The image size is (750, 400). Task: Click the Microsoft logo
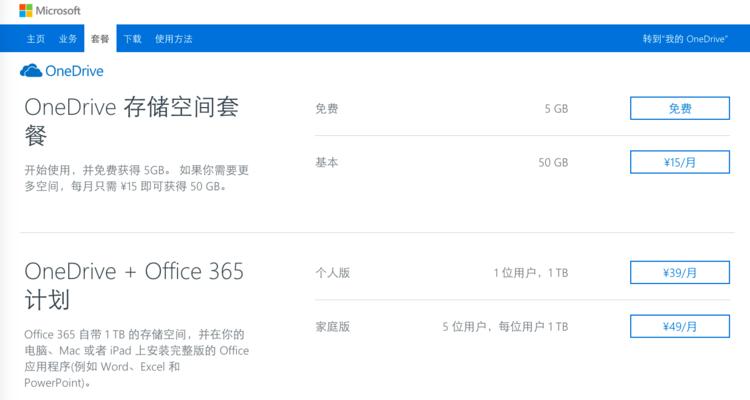click(x=50, y=11)
